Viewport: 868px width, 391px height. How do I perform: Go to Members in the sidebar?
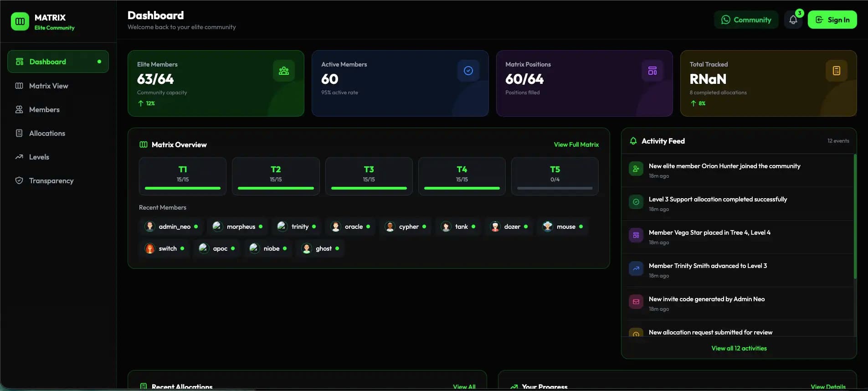(x=58, y=109)
